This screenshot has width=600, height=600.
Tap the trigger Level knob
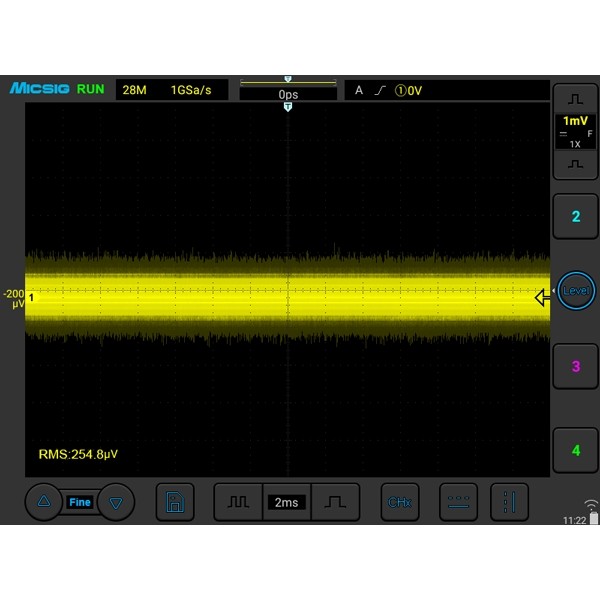coord(576,290)
